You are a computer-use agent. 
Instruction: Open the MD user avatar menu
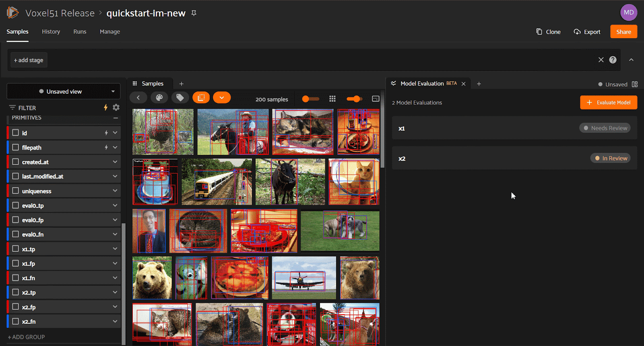click(x=629, y=12)
